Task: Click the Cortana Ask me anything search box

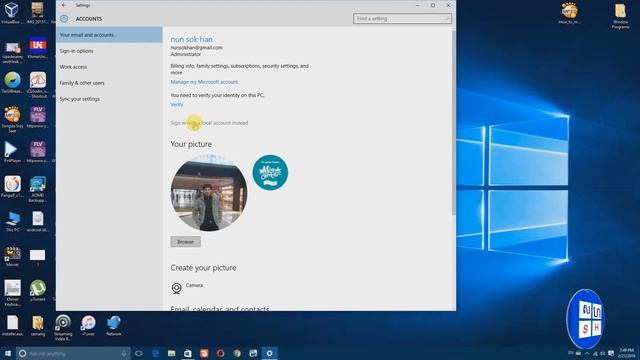Action: [x=73, y=353]
